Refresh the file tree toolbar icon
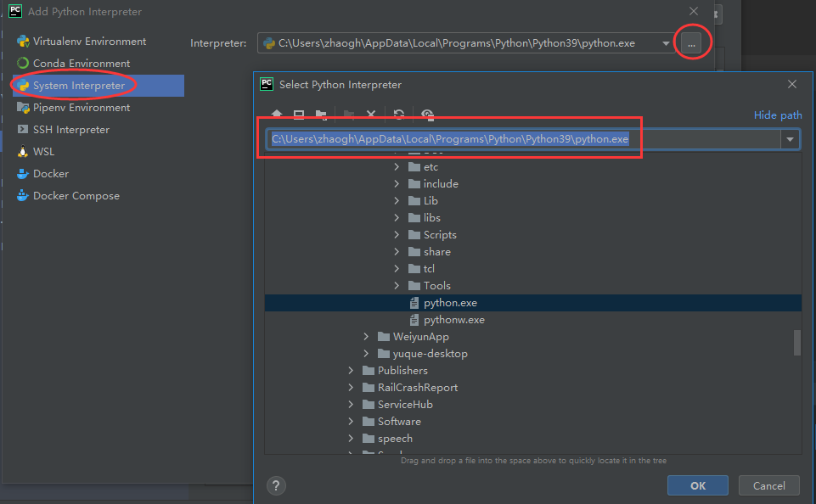 point(399,115)
